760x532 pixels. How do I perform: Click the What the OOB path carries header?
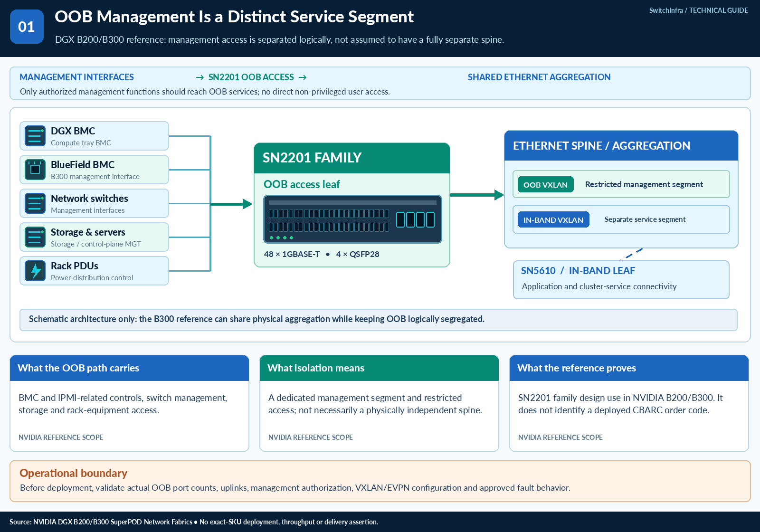tap(129, 368)
